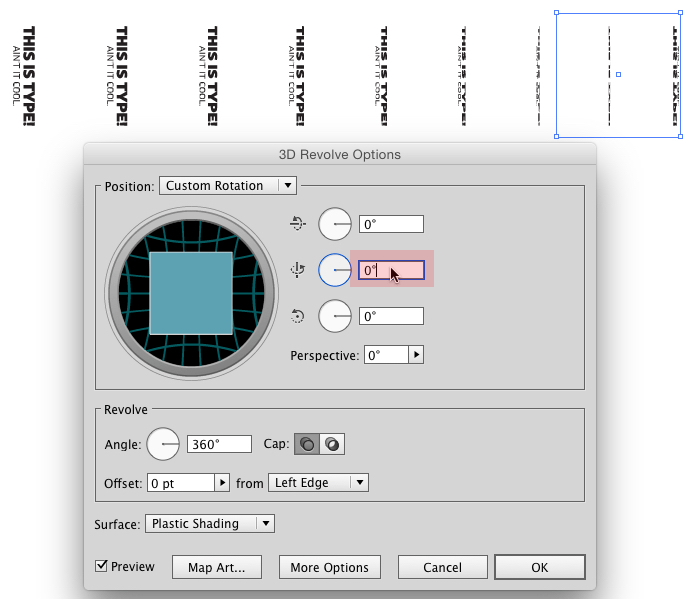Click the top-left selection handle on canvas
Viewport: 683px width, 599px height.
tap(556, 13)
